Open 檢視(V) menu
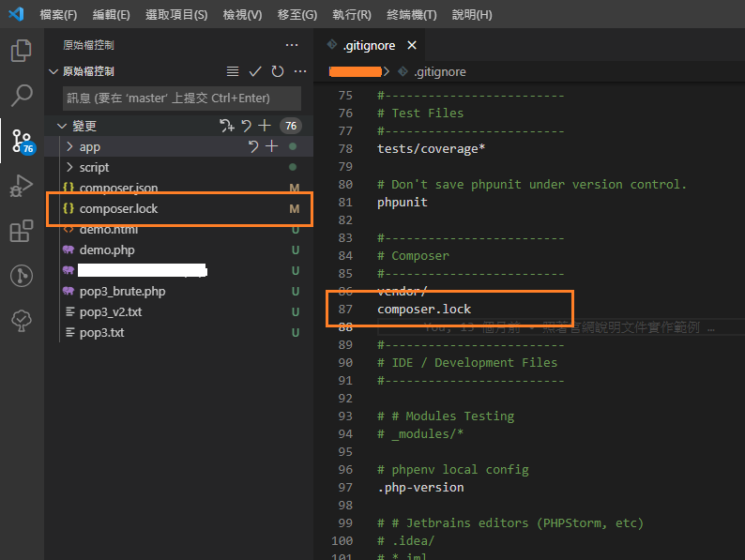The image size is (745, 560). click(242, 14)
